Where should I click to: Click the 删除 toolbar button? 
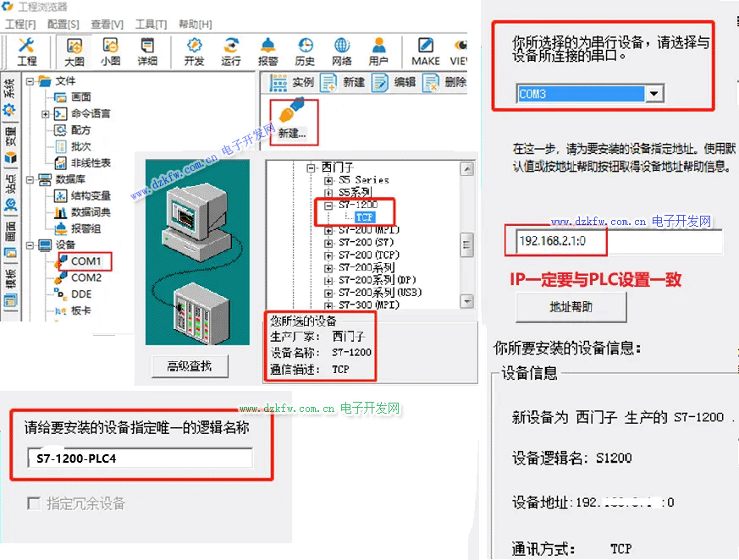444,82
